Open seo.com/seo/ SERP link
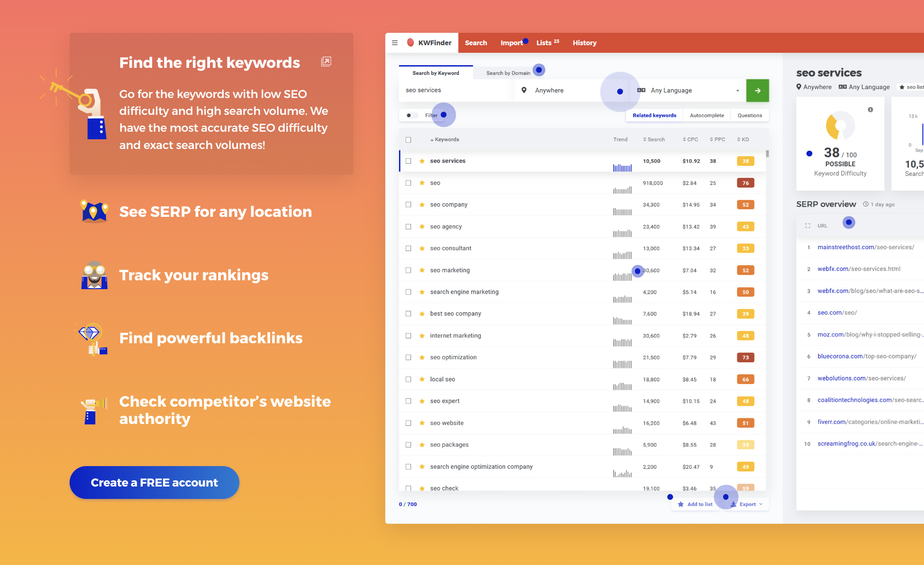 coord(837,313)
